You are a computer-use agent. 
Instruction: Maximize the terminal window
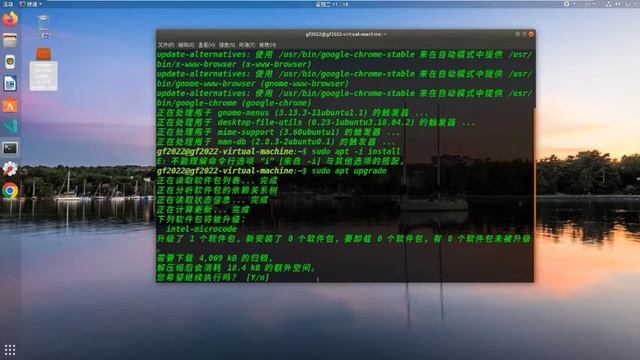coord(524,35)
